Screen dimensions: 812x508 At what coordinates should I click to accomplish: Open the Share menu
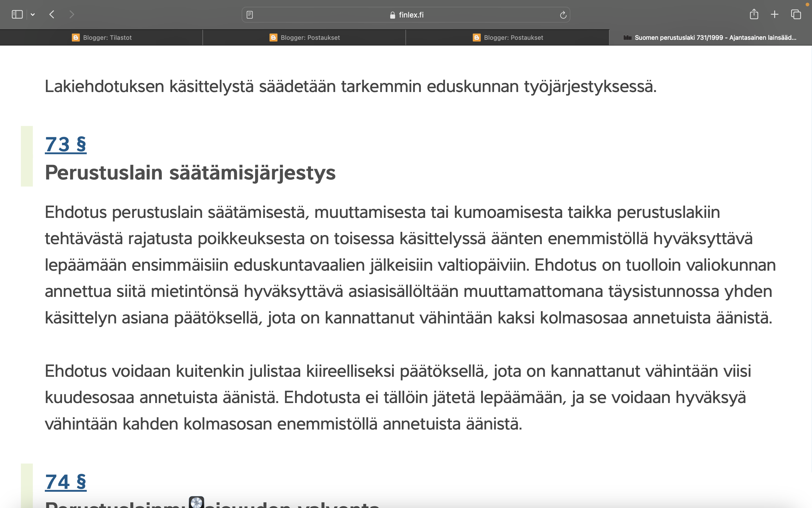pos(754,14)
